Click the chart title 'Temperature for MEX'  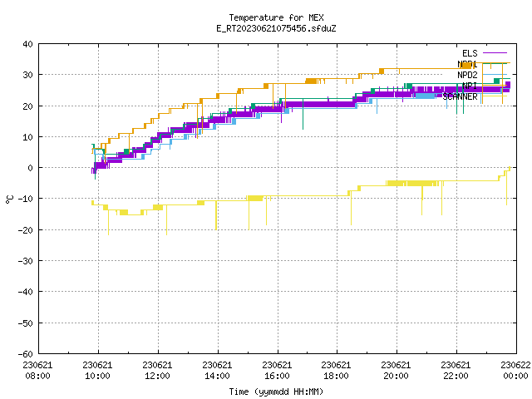[x=276, y=17]
